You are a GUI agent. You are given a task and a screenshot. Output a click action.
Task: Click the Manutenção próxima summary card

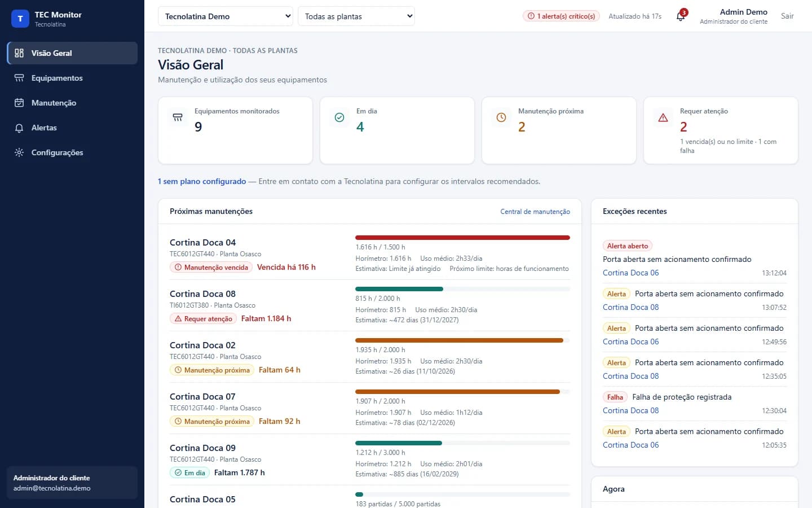(x=559, y=130)
